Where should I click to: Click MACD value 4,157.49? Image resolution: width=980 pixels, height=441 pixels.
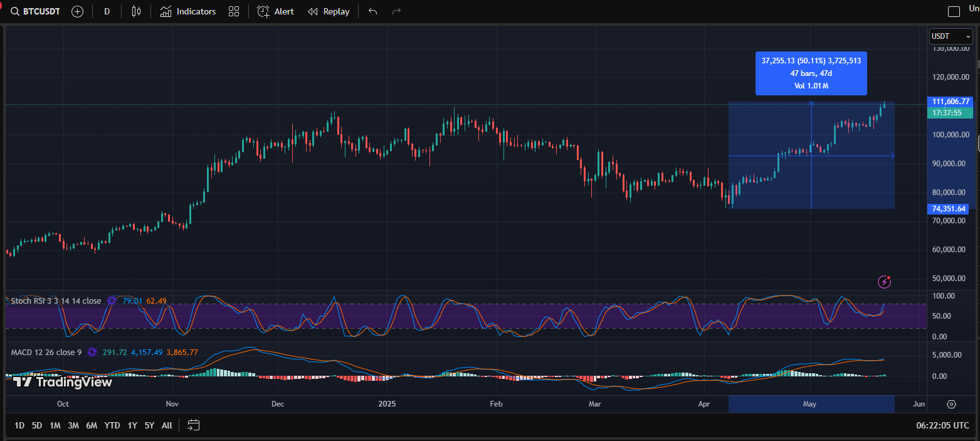(147, 353)
